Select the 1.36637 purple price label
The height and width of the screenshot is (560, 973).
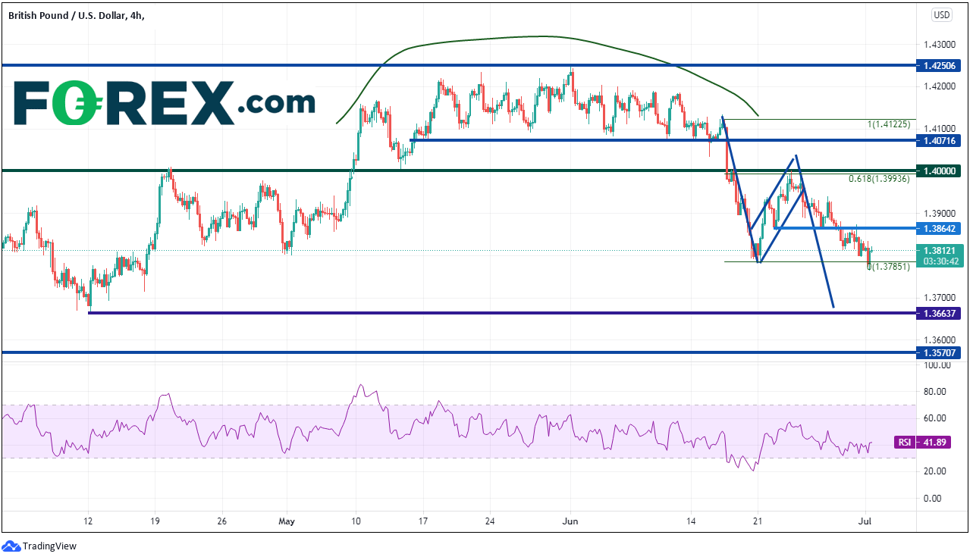[939, 313]
